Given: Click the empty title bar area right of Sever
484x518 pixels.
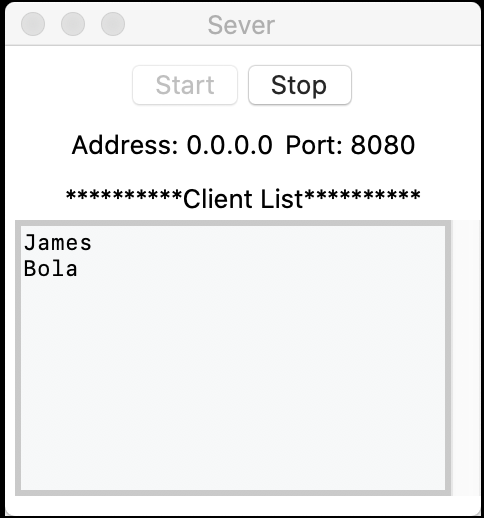Looking at the screenshot, I should pos(377,24).
